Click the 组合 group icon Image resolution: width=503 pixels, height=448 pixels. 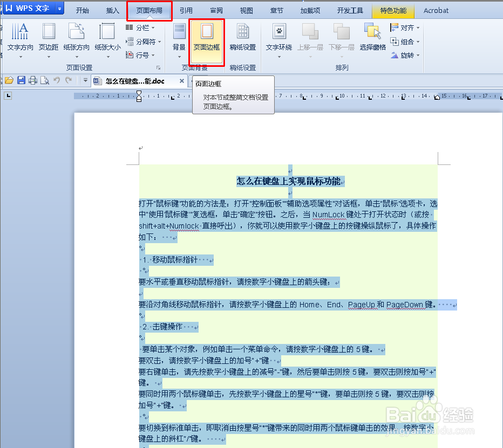pos(395,42)
